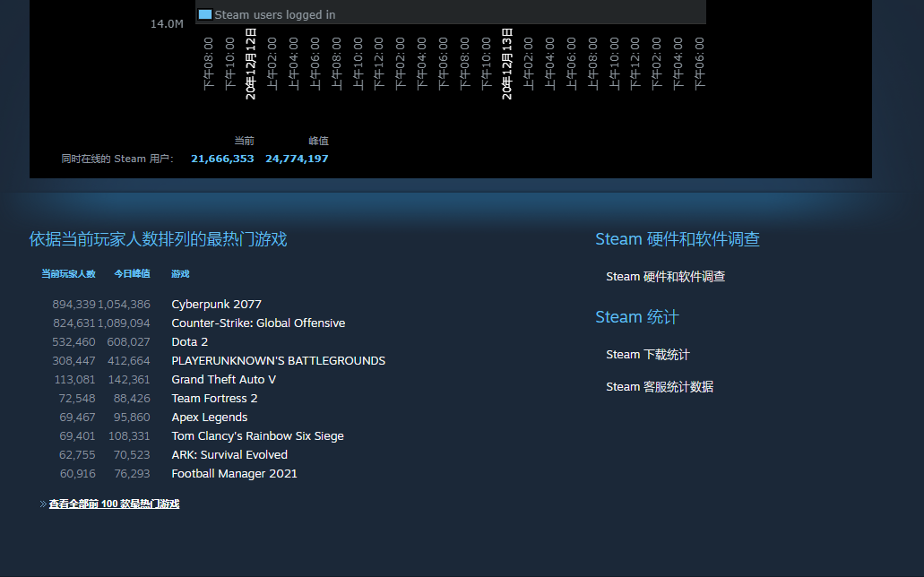924x577 pixels.
Task: Click the 今日峰值 column header
Action: coord(132,273)
